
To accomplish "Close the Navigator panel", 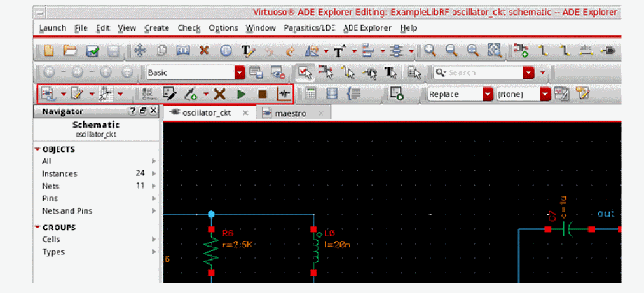I will pyautogui.click(x=153, y=111).
